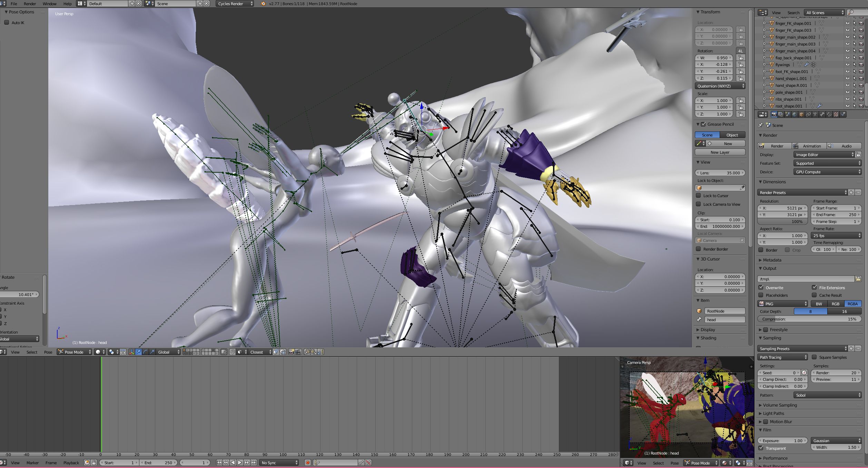Viewport: 868px width, 468px height.
Task: Select the Object properties cube icon
Action: [x=801, y=114]
